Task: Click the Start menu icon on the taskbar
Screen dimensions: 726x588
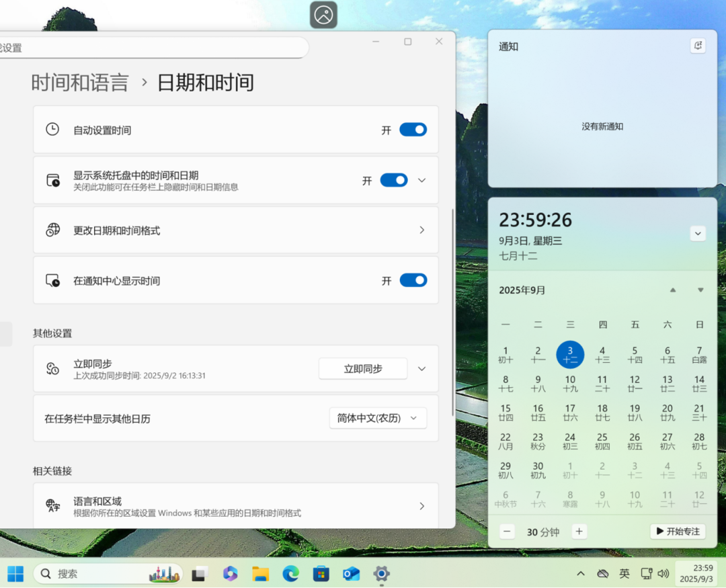Action: (15, 574)
